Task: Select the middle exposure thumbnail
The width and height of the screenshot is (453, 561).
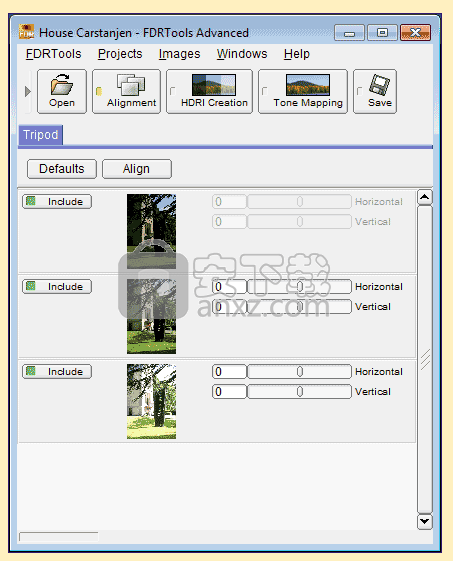Action: tap(151, 316)
